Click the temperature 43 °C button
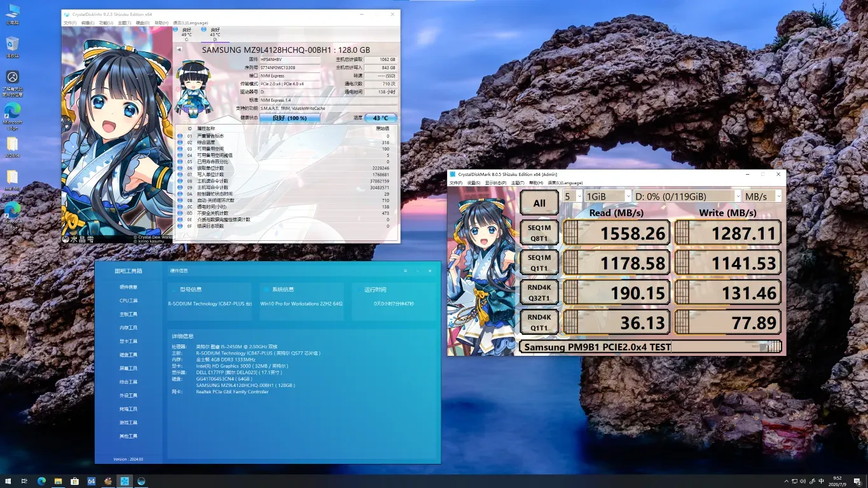Image resolution: width=868 pixels, height=488 pixels. 381,118
